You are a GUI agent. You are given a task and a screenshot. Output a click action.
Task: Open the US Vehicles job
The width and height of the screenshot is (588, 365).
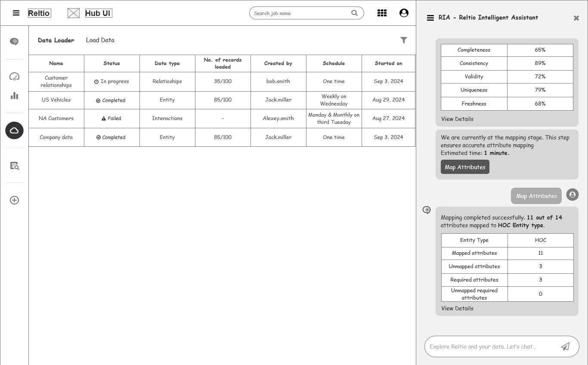(56, 100)
